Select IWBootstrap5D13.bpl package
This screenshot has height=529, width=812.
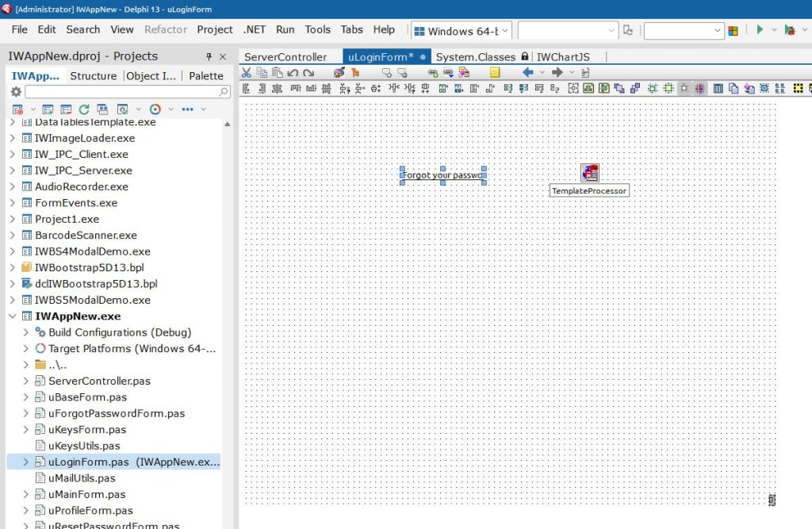pos(89,268)
